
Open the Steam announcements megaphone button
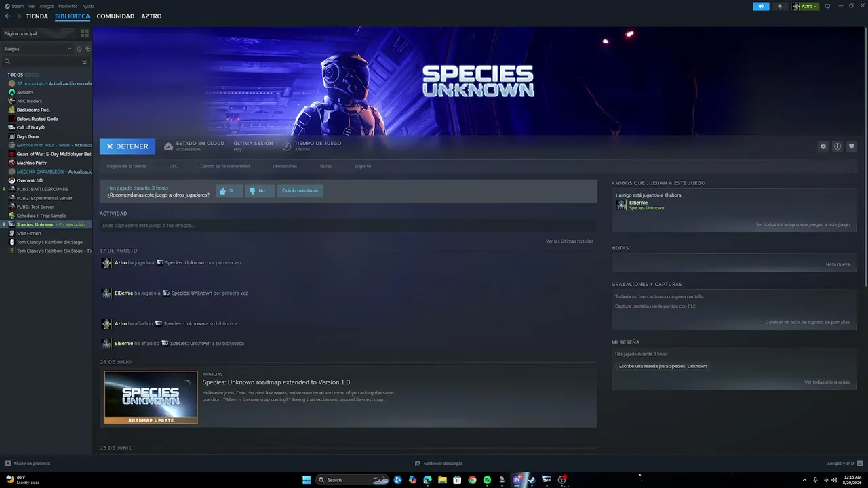761,6
